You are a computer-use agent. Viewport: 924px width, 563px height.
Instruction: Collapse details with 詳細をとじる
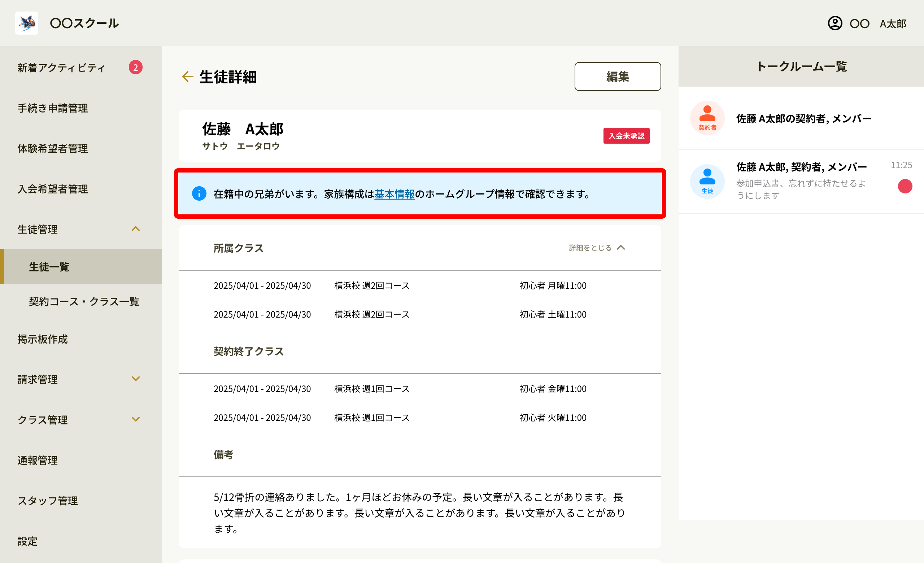coord(597,247)
